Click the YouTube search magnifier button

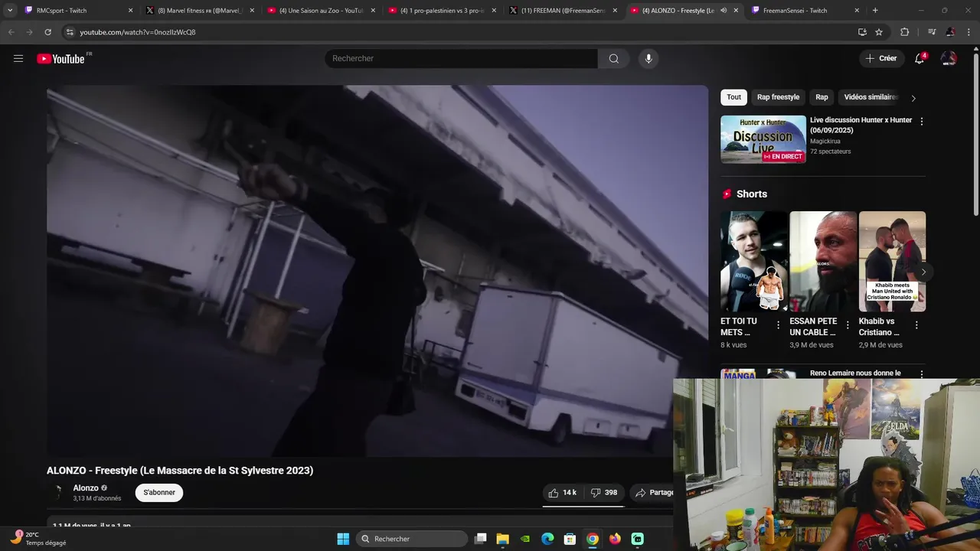pos(613,58)
